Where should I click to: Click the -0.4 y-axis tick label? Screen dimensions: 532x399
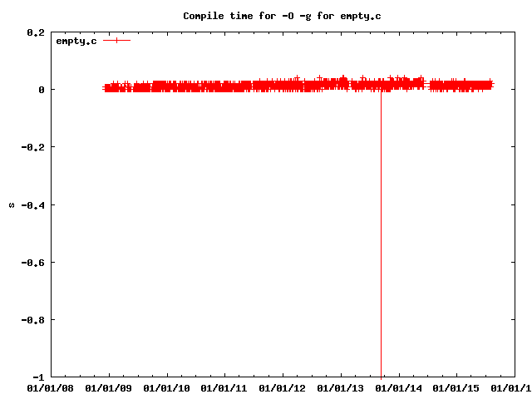point(33,204)
